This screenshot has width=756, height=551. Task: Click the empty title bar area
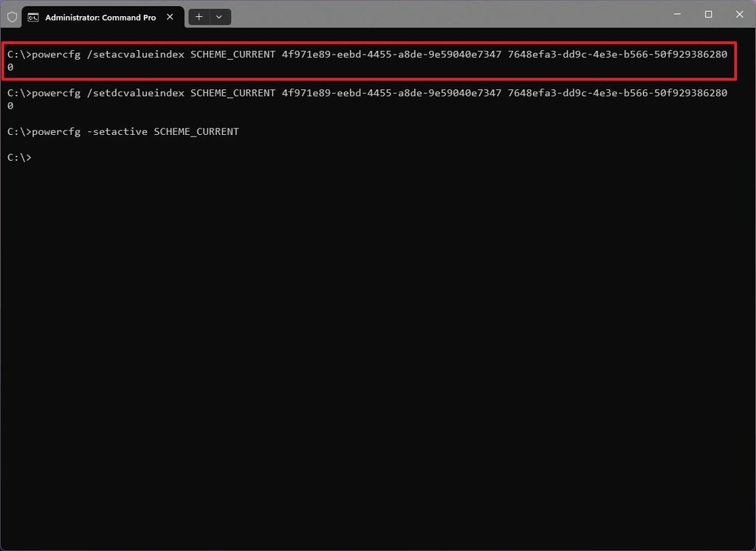(x=443, y=15)
